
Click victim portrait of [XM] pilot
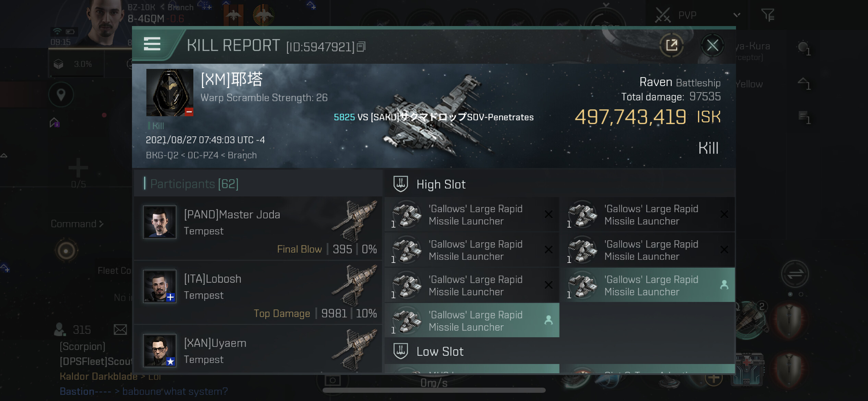tap(170, 93)
